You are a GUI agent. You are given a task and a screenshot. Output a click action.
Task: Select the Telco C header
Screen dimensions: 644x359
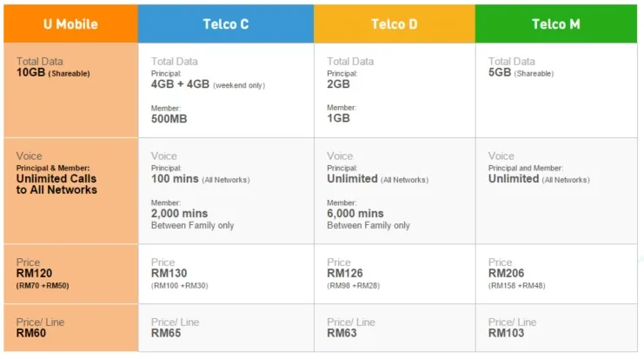pos(226,23)
